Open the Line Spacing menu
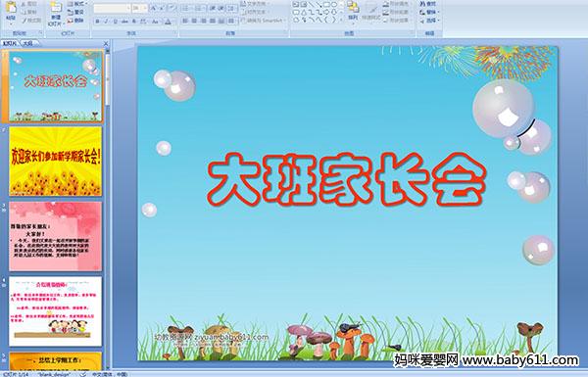 232,8
